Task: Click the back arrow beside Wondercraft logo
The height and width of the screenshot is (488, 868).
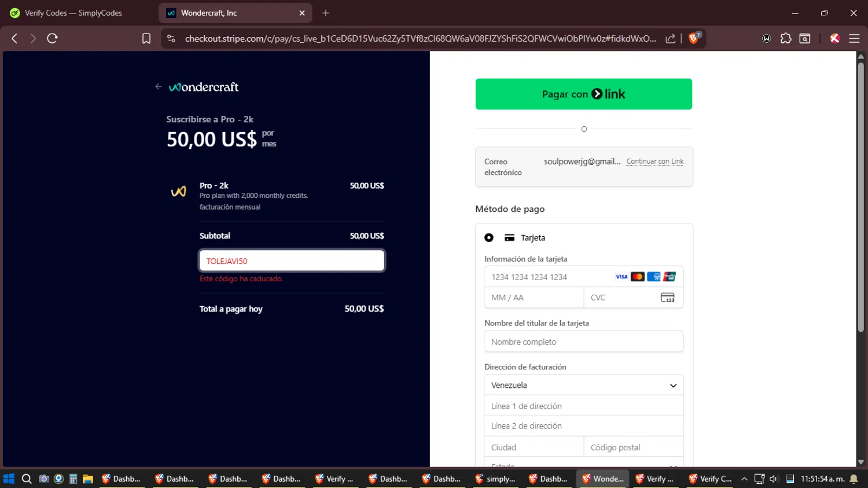Action: [158, 87]
